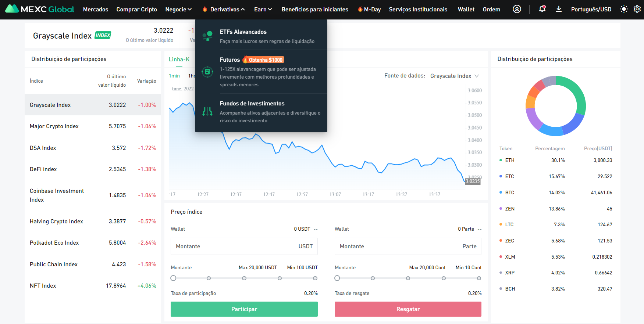Click the purple segment of donut chart
The image size is (644, 324).
(x=532, y=119)
